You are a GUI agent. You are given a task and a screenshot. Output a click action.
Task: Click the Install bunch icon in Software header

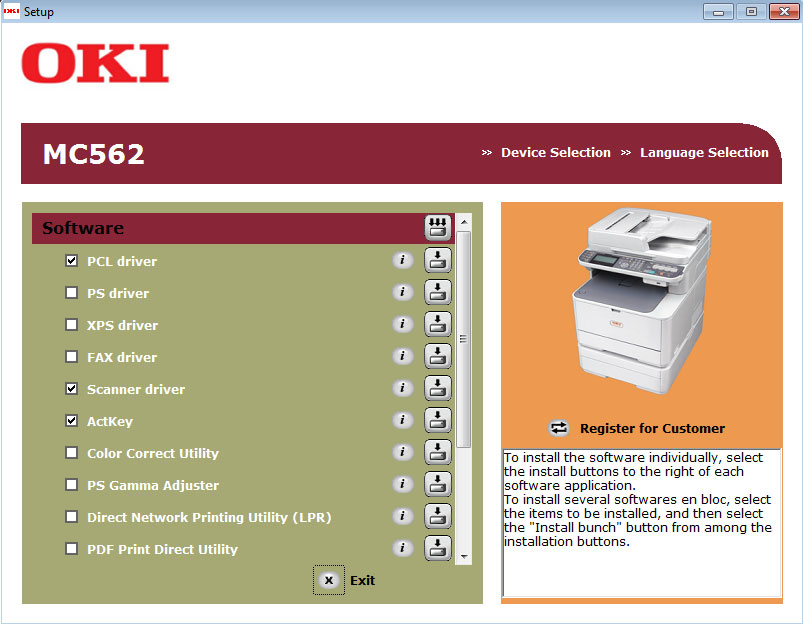[x=437, y=227]
